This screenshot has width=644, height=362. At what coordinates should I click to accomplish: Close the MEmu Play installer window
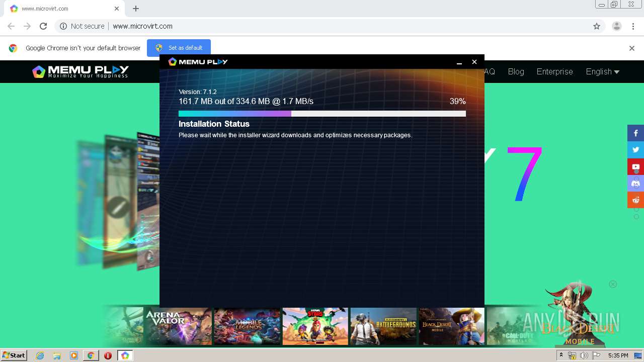tap(474, 62)
